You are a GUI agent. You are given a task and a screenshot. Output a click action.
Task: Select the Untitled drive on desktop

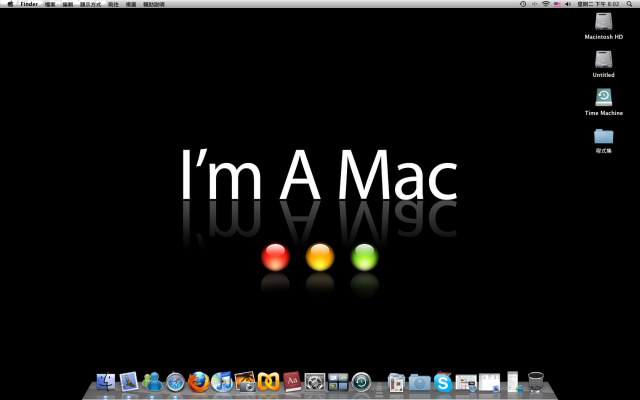click(x=604, y=64)
